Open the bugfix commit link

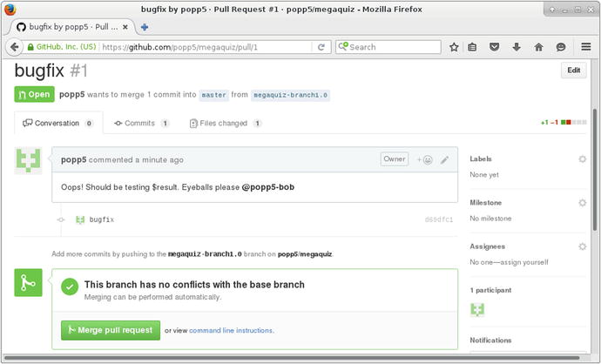(102, 219)
